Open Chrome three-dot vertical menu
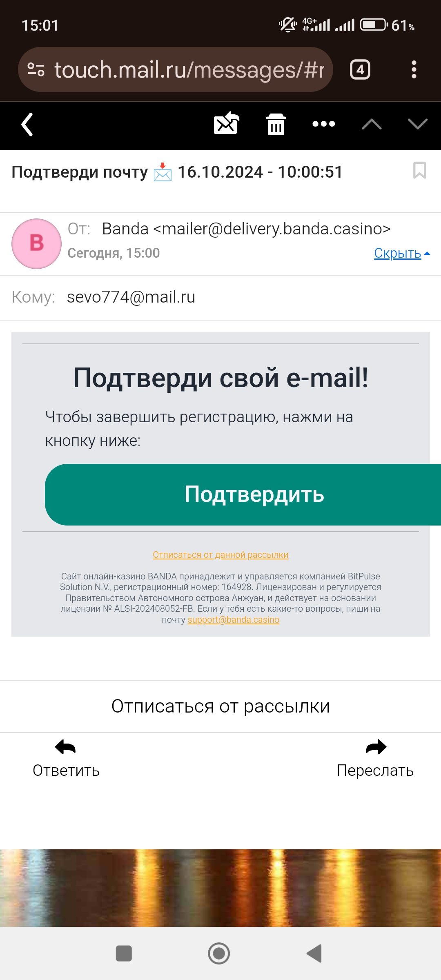This screenshot has height=980, width=441. tap(414, 70)
